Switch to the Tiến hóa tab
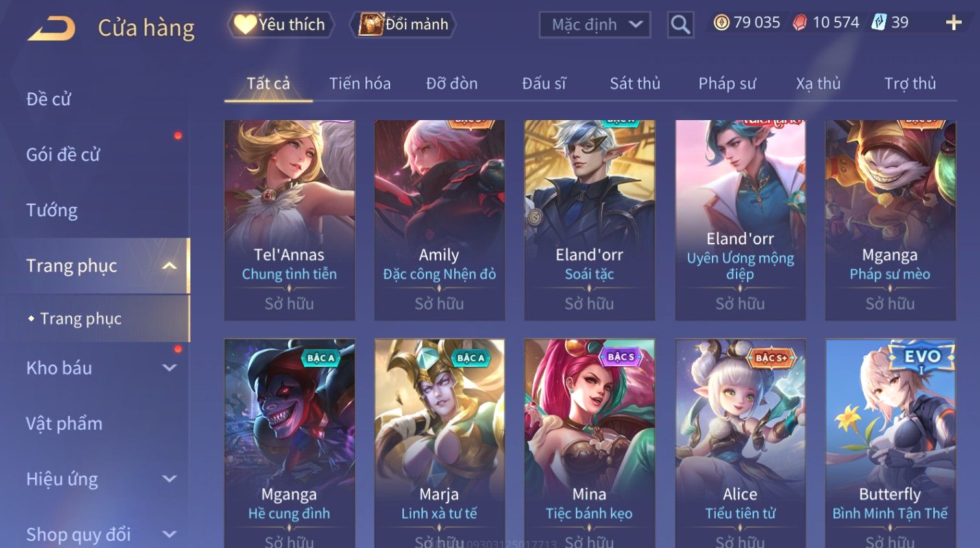Image resolution: width=980 pixels, height=548 pixels. [x=360, y=83]
